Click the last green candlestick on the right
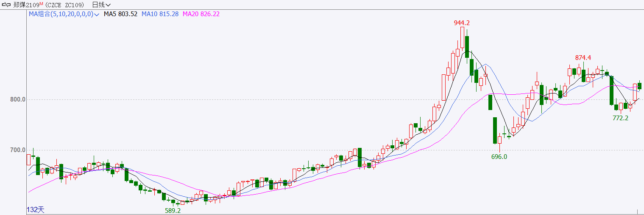The image size is (644, 215). click(640, 85)
